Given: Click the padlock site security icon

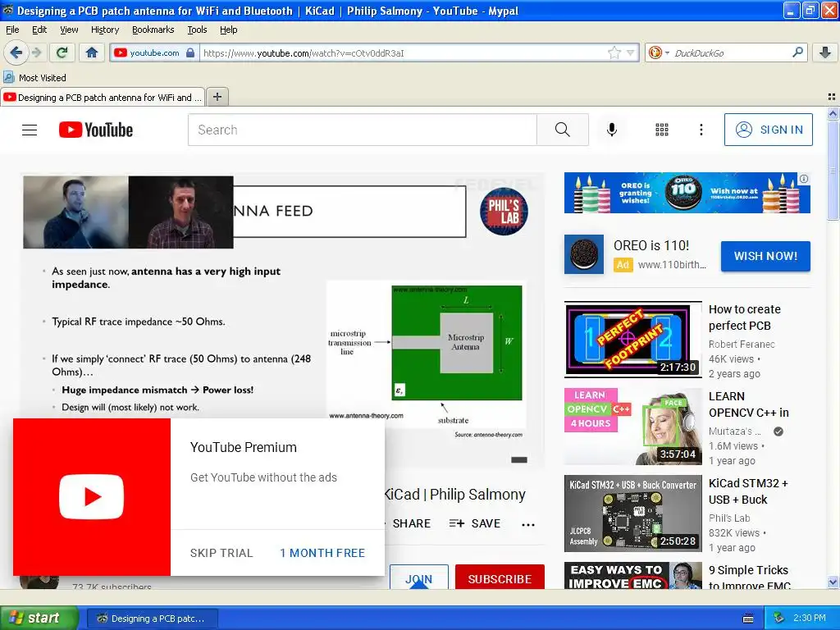Looking at the screenshot, I should pos(190,52).
